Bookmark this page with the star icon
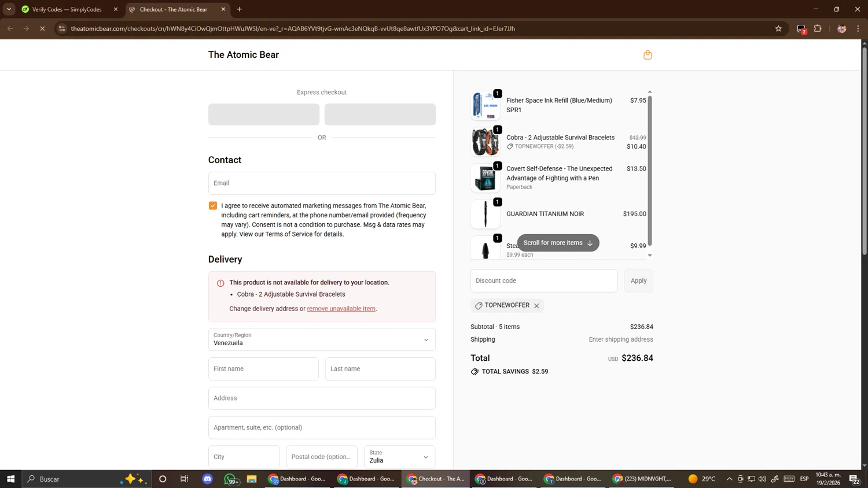 (778, 28)
